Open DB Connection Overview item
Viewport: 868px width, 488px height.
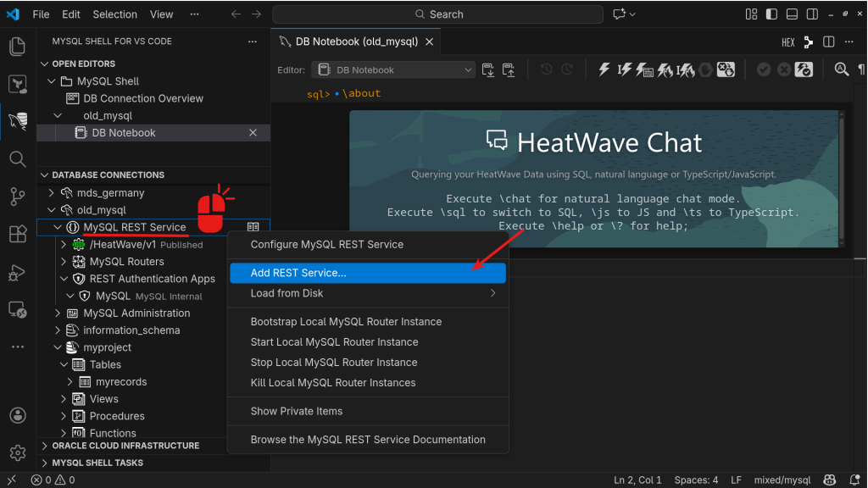click(142, 98)
